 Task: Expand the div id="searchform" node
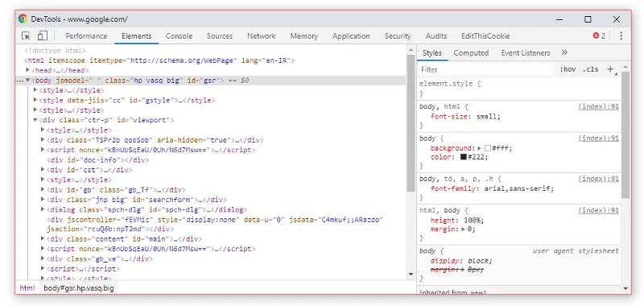coord(43,200)
